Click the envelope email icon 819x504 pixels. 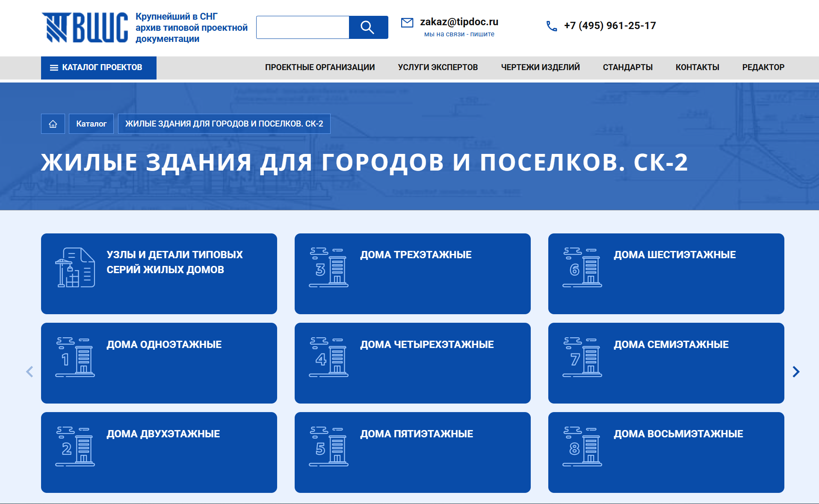[407, 23]
